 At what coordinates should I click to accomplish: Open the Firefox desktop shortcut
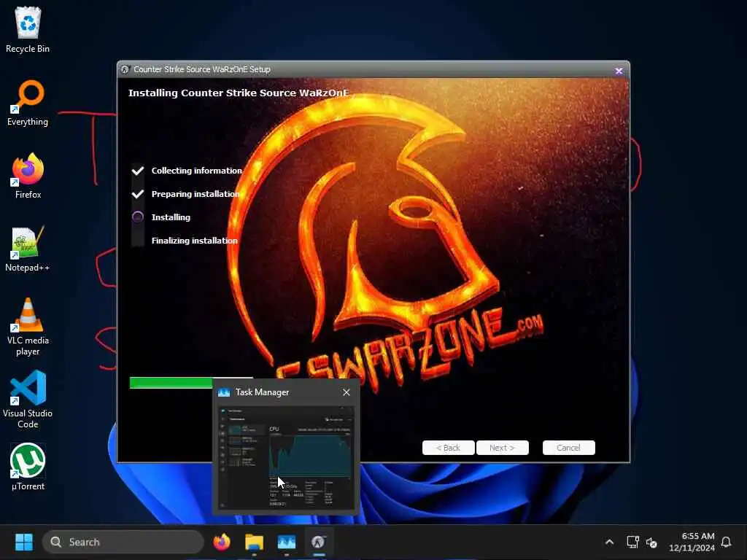tap(28, 176)
